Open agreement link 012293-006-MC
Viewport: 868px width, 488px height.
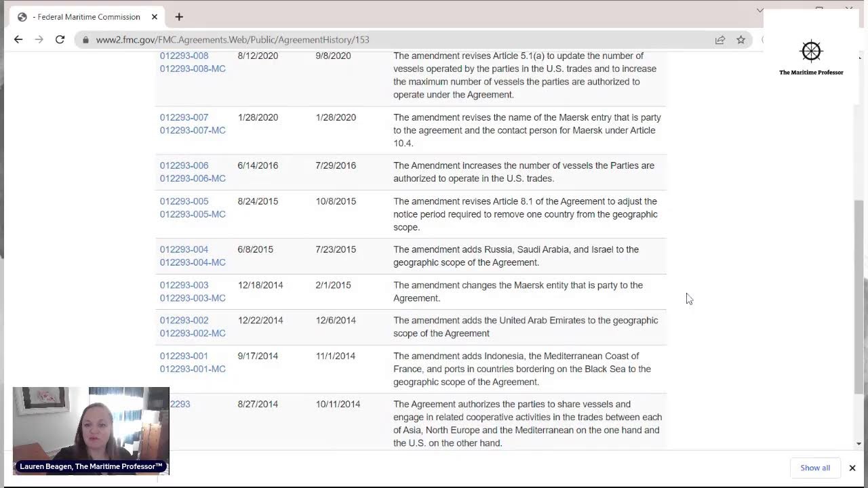click(x=193, y=178)
